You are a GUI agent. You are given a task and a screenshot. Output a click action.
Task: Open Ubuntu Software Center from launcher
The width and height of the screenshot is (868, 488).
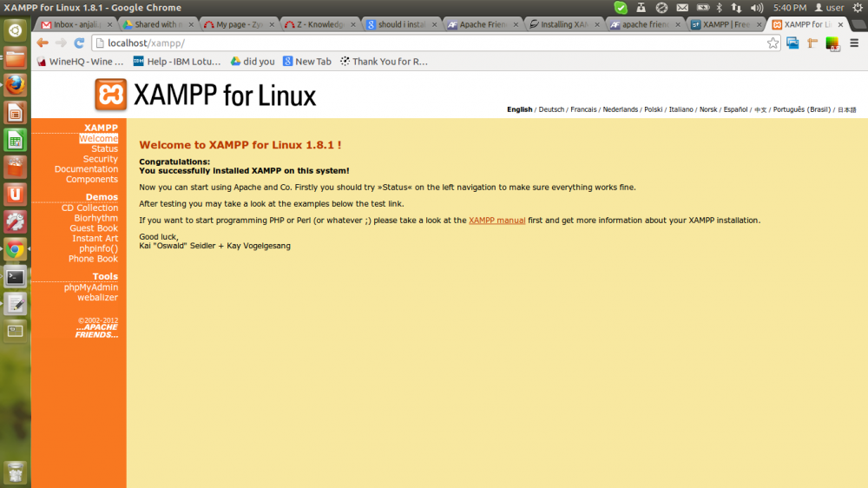15,168
